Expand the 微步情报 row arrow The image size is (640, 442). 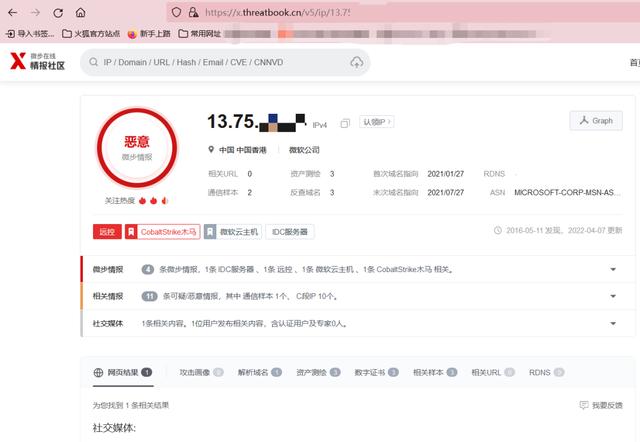613,269
